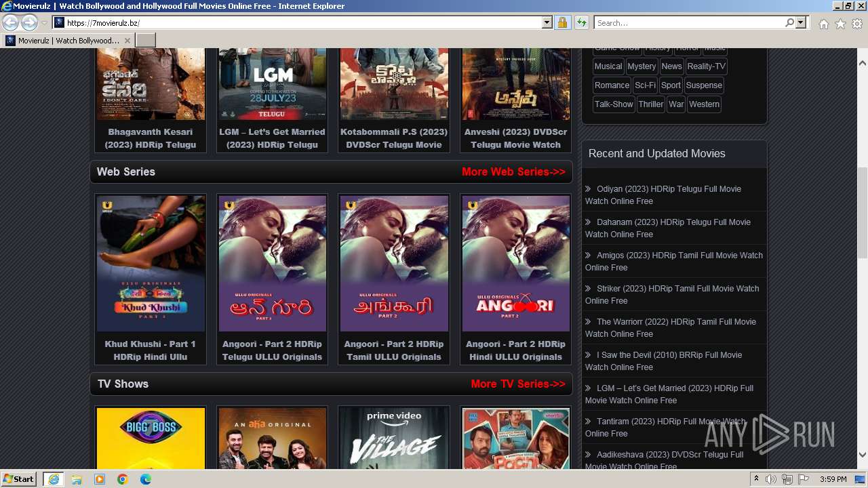Select the War genre tag

tap(676, 104)
